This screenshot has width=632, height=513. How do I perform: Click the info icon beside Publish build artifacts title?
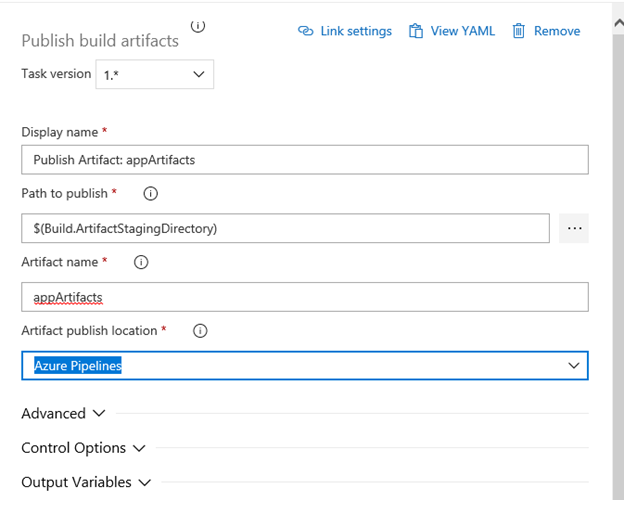click(198, 26)
